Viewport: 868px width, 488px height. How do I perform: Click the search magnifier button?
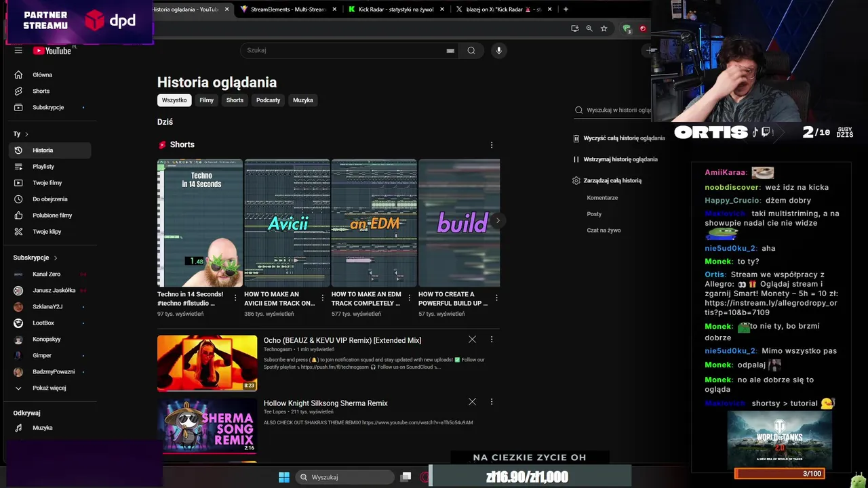(471, 50)
